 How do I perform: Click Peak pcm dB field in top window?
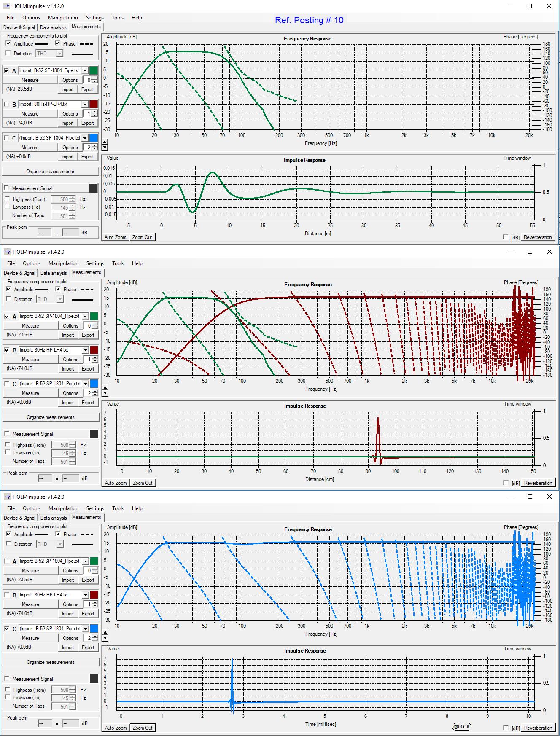pyautogui.click(x=70, y=233)
